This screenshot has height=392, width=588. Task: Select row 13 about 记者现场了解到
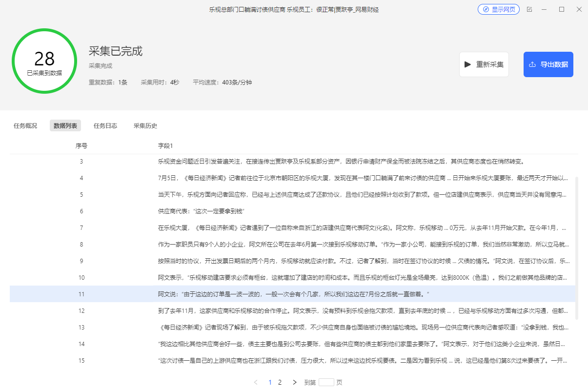pyautogui.click(x=292, y=327)
